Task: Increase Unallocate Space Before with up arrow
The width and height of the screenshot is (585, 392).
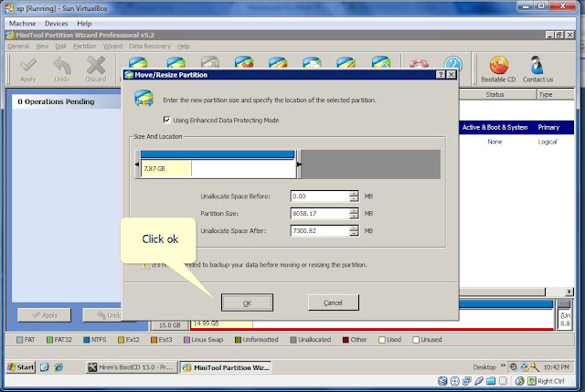Action: click(354, 194)
